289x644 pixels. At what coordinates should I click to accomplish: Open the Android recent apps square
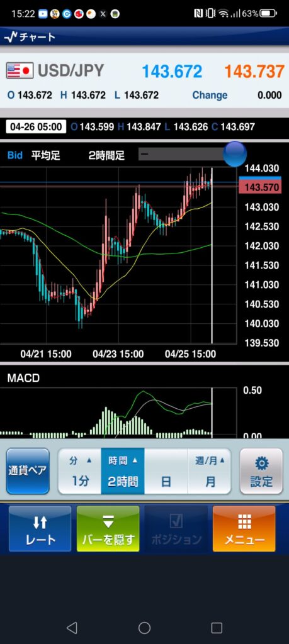click(217, 628)
